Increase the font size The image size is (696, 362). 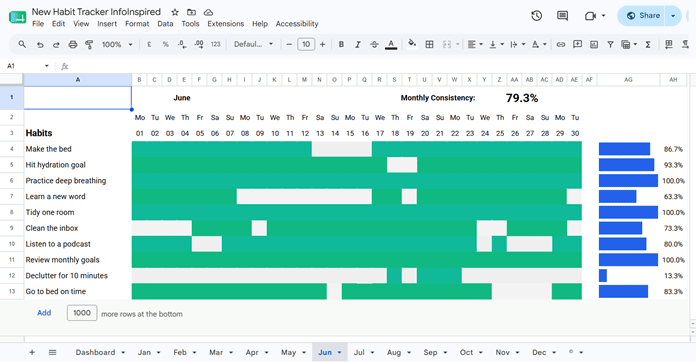(323, 44)
